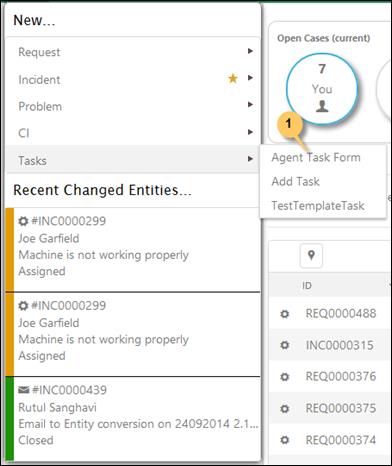Viewport: 392px width, 466px height.
Task: Click gear icon for REQ0000488
Action: (285, 314)
